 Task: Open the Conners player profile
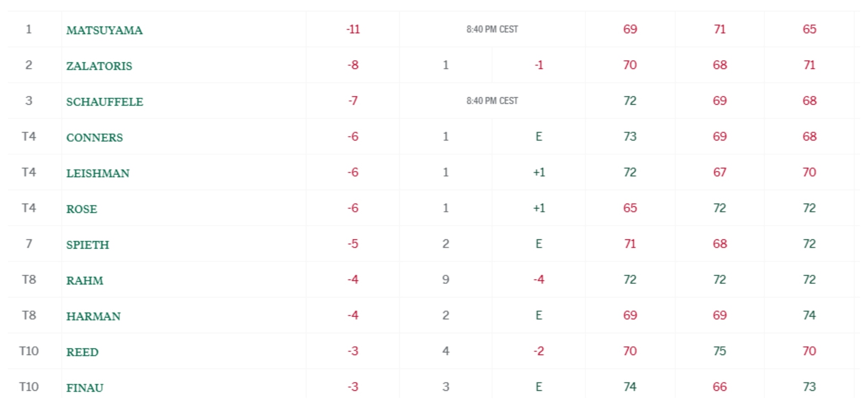94,137
